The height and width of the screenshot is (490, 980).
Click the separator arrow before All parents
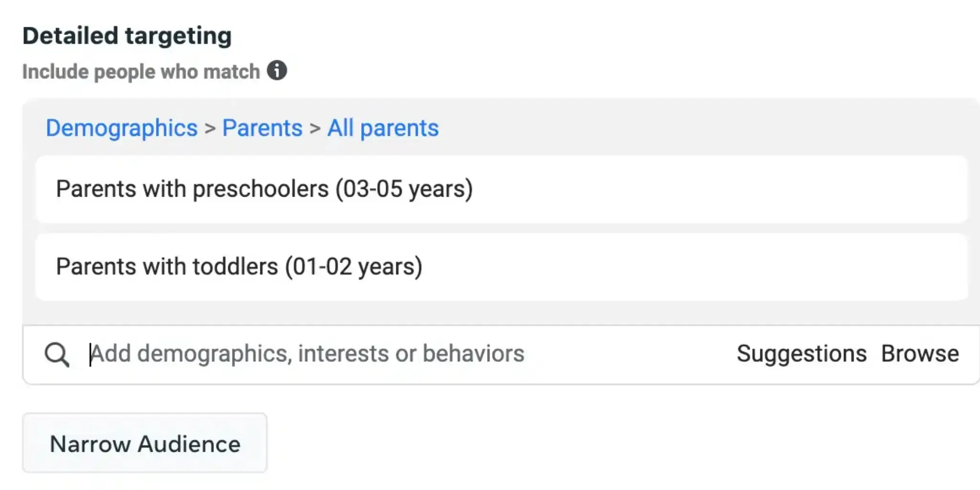point(315,128)
